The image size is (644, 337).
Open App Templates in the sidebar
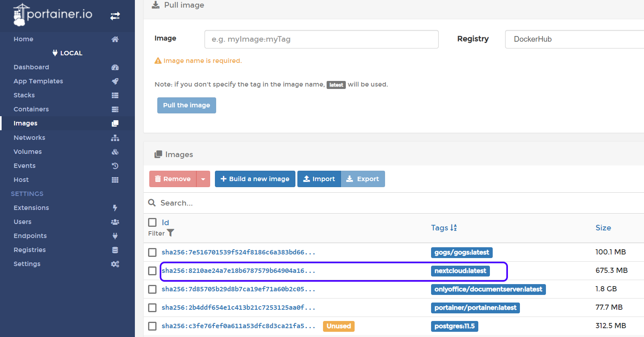tap(38, 81)
